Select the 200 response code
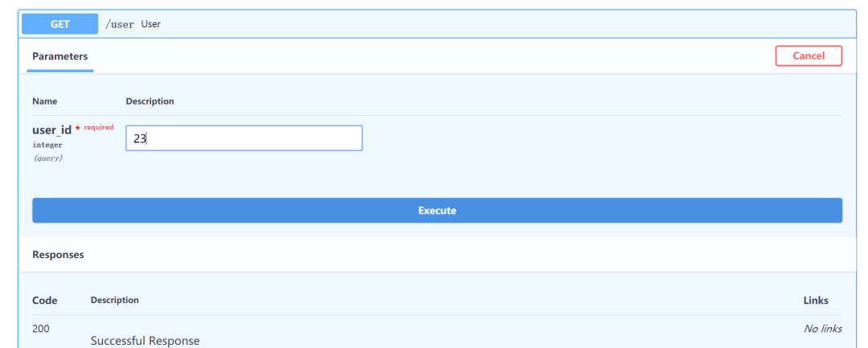Screen dimensions: 868x348 41,329
